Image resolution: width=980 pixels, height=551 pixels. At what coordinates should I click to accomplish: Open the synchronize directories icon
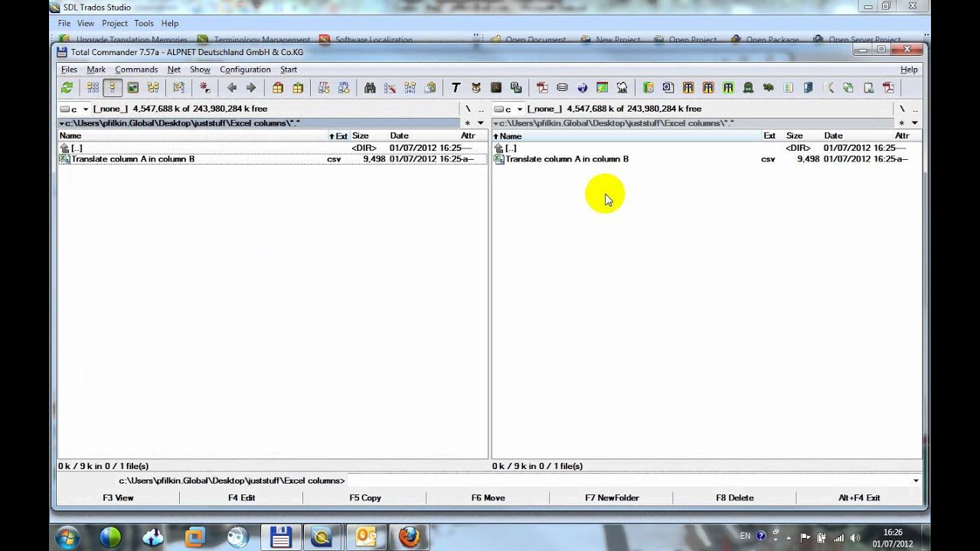point(410,88)
